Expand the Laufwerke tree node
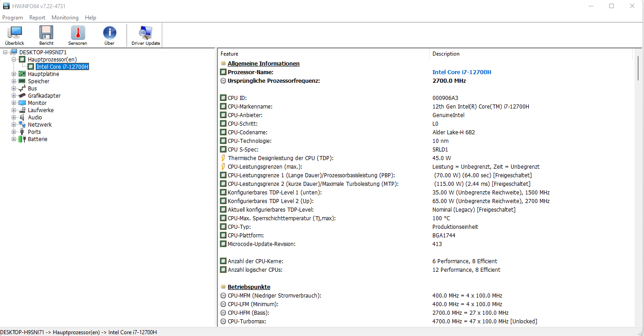Image resolution: width=644 pixels, height=336 pixels. [x=14, y=110]
